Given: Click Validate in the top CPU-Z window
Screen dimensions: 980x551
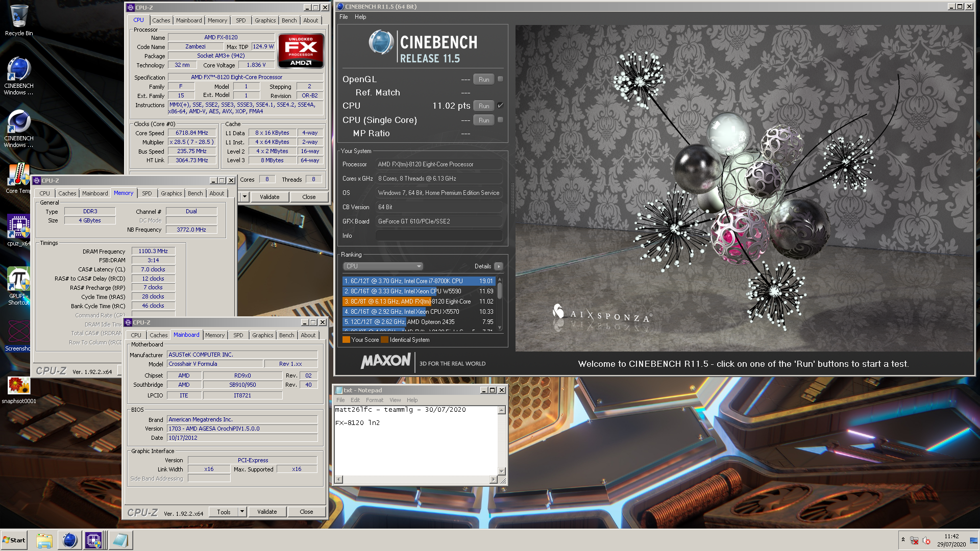Looking at the screenshot, I should 269,196.
